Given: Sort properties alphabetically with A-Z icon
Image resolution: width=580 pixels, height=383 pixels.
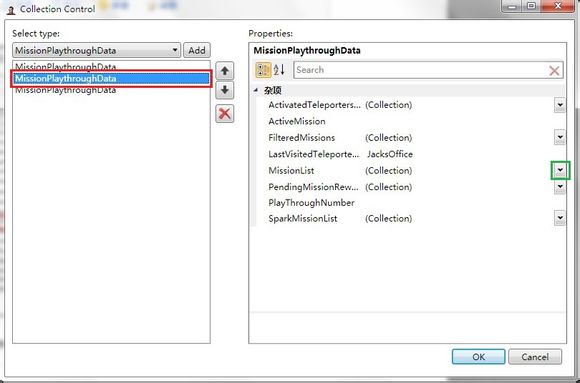Looking at the screenshot, I should click(279, 70).
